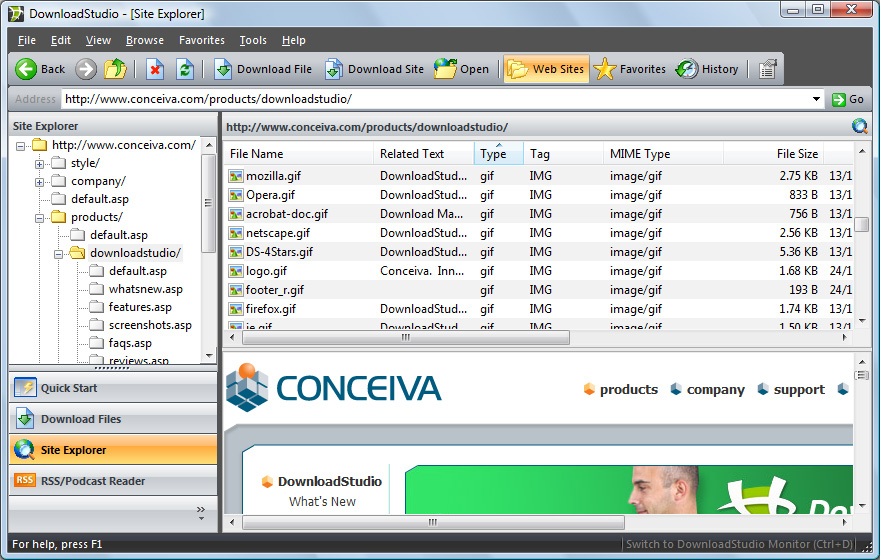
Task: Click the What's New link in preview
Action: [322, 502]
